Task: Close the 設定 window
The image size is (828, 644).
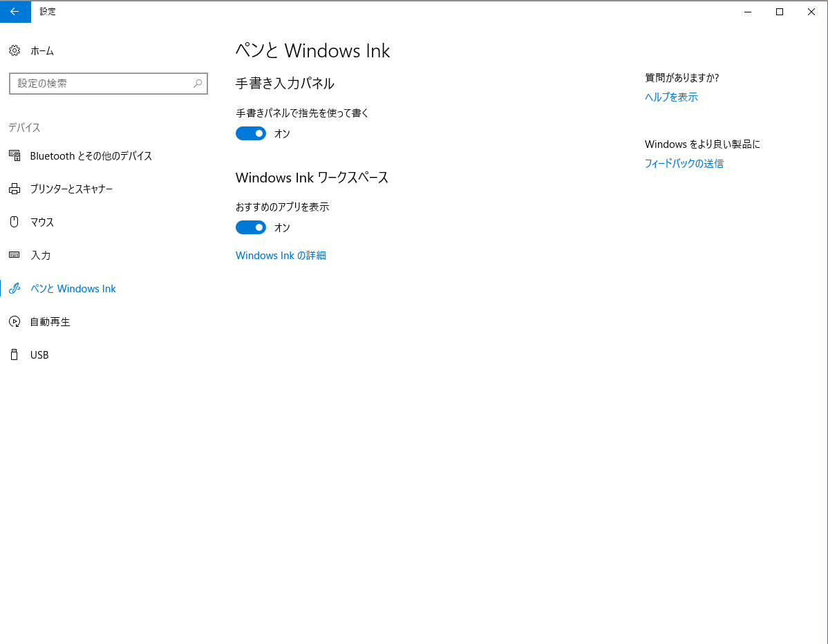Action: click(811, 12)
